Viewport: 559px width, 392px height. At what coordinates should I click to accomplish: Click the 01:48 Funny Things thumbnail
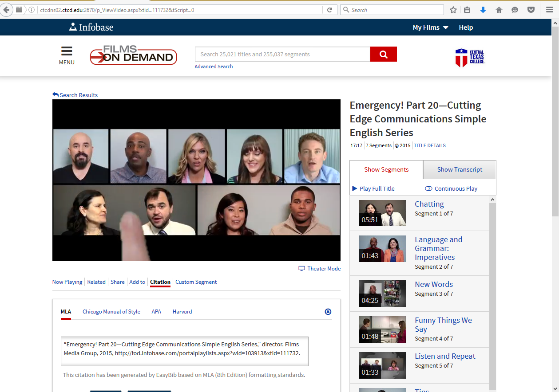click(382, 329)
